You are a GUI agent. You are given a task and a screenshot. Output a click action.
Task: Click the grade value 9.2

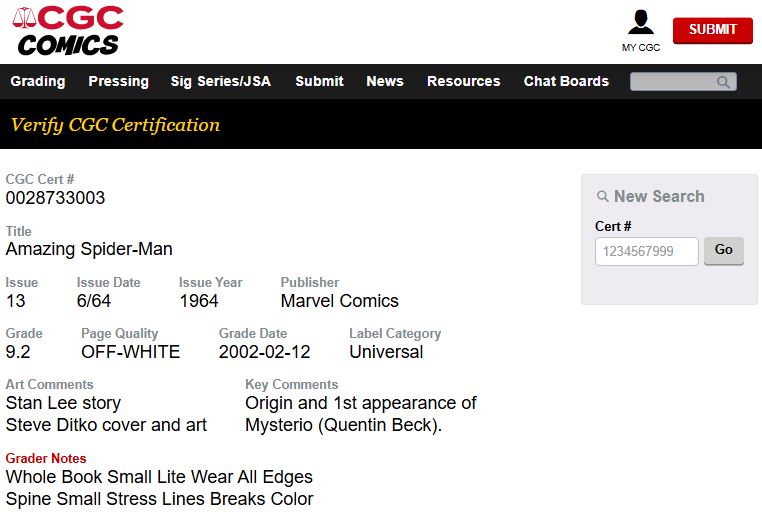(x=18, y=352)
